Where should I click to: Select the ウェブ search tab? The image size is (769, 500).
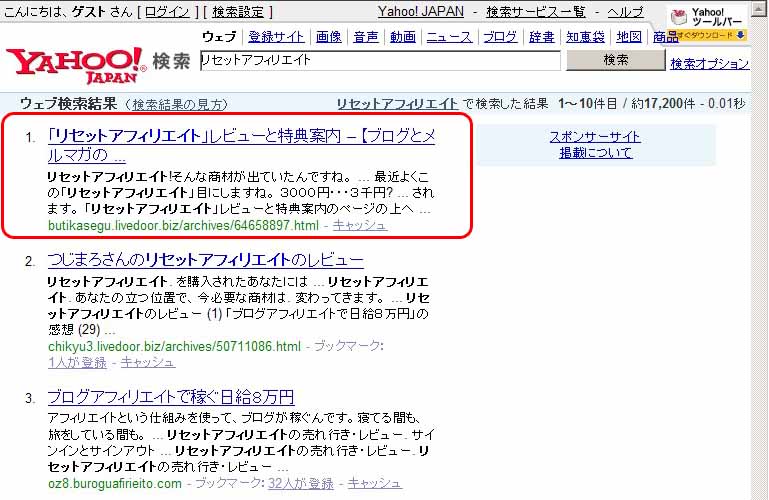point(219,37)
